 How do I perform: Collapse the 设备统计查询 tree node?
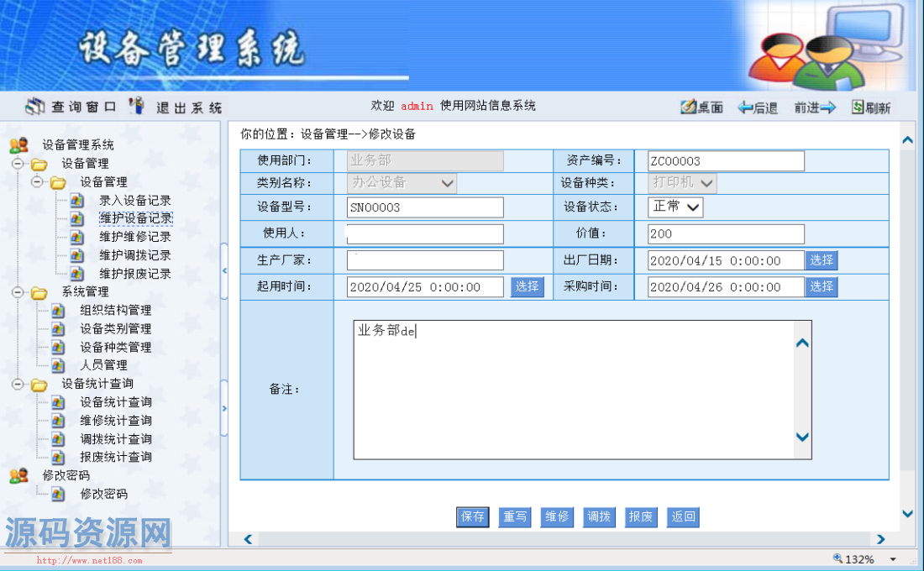click(x=18, y=384)
